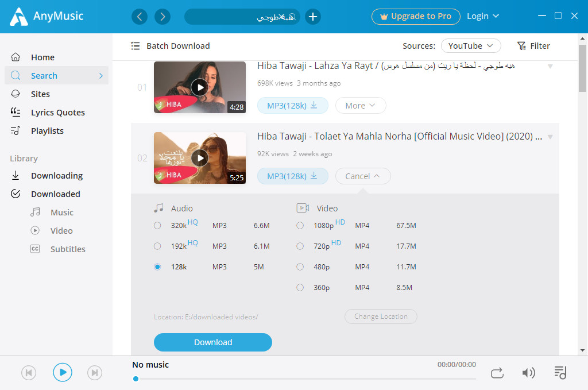Click the volume speaker icon

pyautogui.click(x=528, y=373)
